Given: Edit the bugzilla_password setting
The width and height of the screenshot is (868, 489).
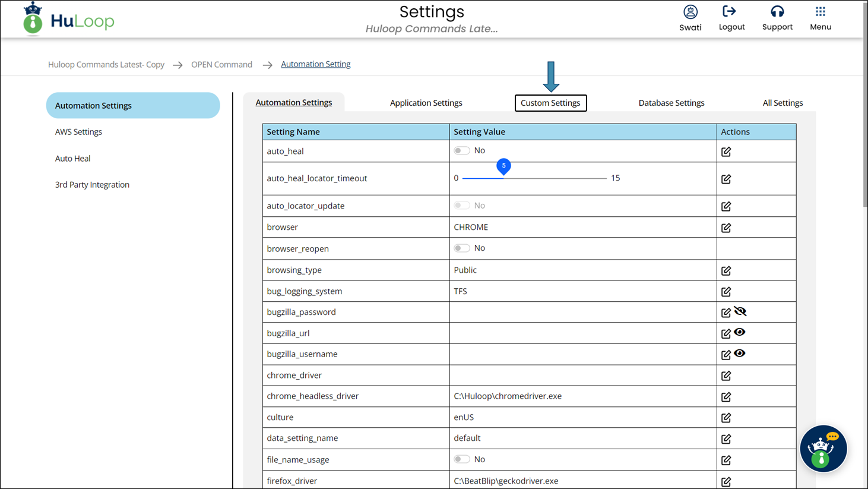Looking at the screenshot, I should [726, 313].
